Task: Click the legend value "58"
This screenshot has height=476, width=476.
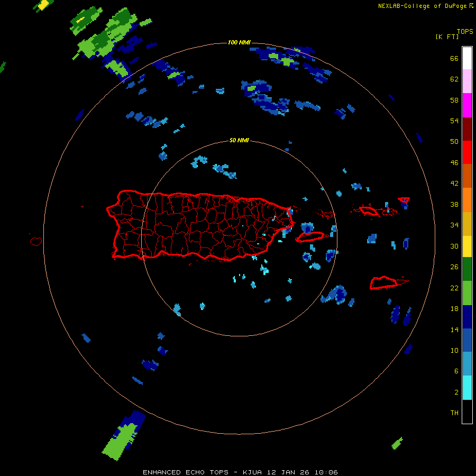Action: (454, 100)
